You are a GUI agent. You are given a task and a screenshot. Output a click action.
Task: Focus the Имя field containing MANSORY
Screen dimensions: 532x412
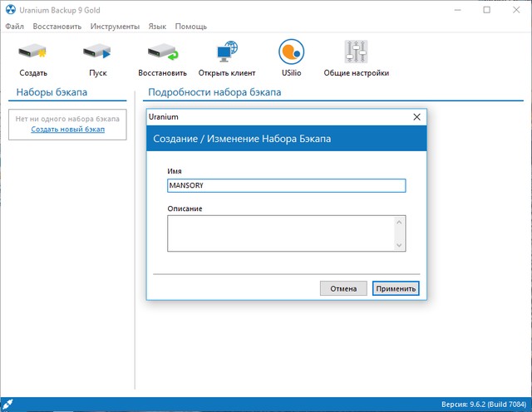pyautogui.click(x=286, y=185)
